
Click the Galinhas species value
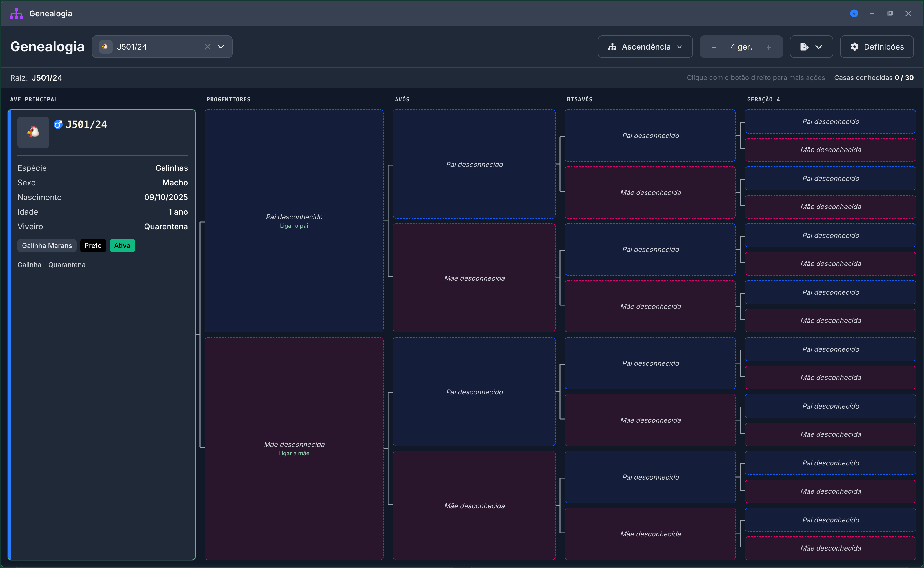tap(172, 168)
